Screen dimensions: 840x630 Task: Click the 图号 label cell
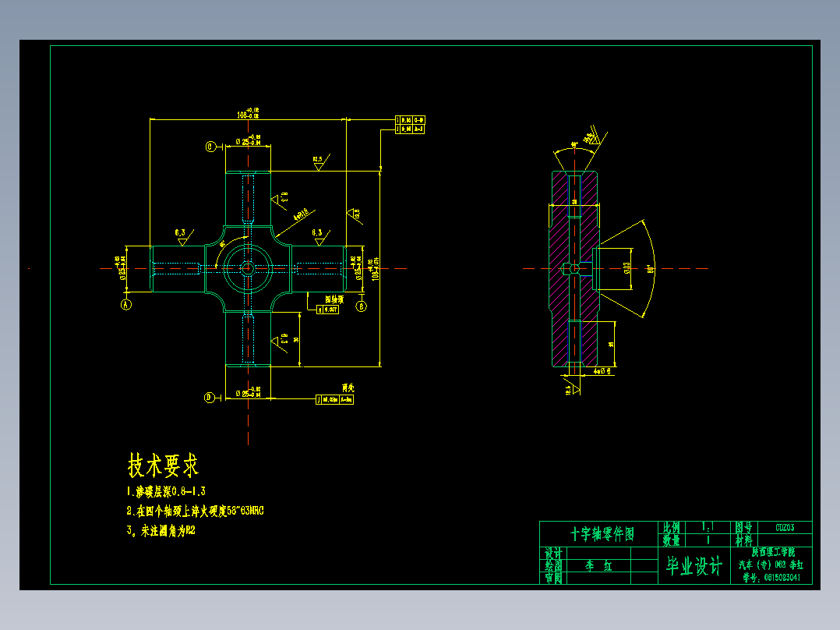pos(744,528)
